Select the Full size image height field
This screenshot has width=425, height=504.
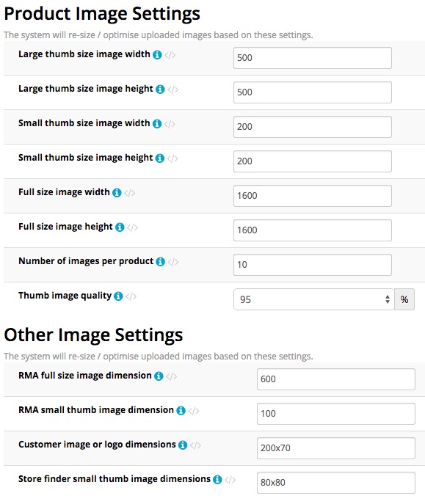313,230
